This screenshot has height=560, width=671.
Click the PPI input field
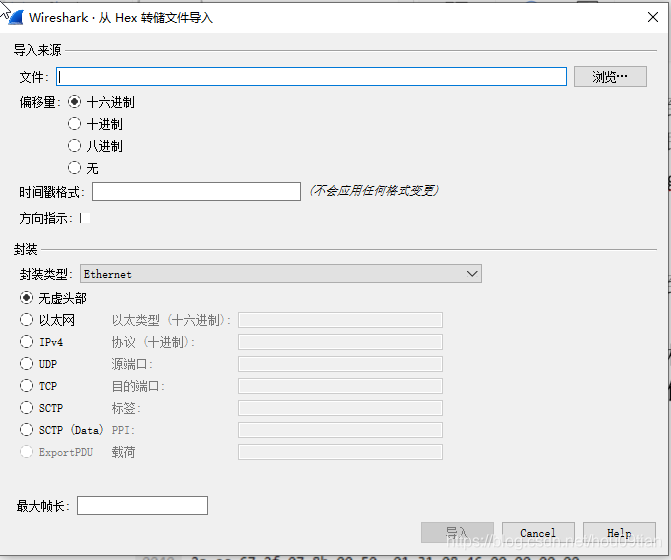(340, 430)
